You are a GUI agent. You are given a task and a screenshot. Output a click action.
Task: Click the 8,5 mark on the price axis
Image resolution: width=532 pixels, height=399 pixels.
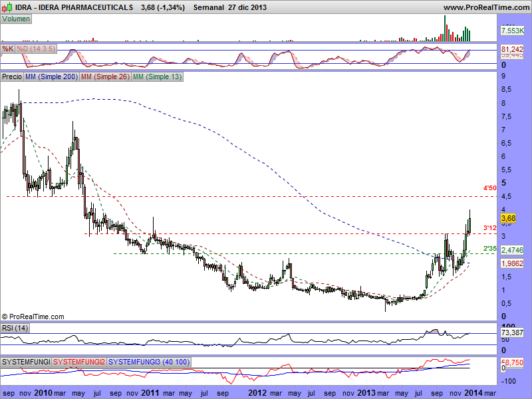[x=507, y=90]
